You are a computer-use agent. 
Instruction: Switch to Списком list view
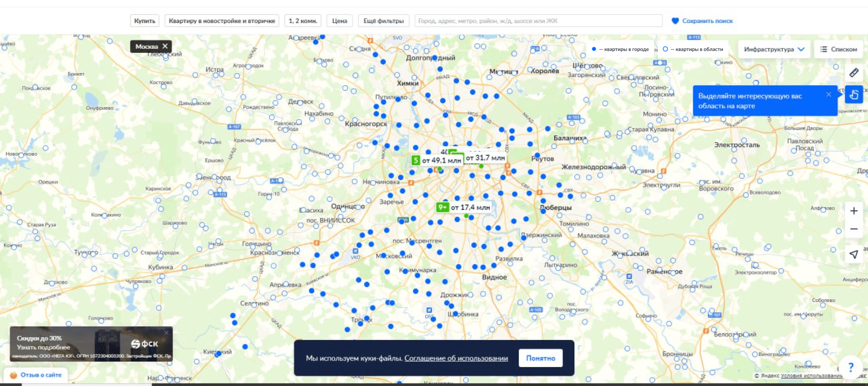coord(839,49)
